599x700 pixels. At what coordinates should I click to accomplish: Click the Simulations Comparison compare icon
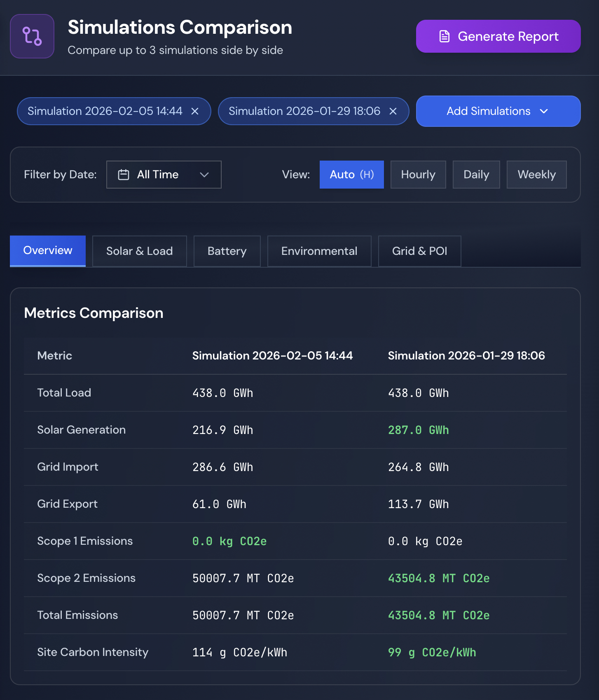coord(32,36)
